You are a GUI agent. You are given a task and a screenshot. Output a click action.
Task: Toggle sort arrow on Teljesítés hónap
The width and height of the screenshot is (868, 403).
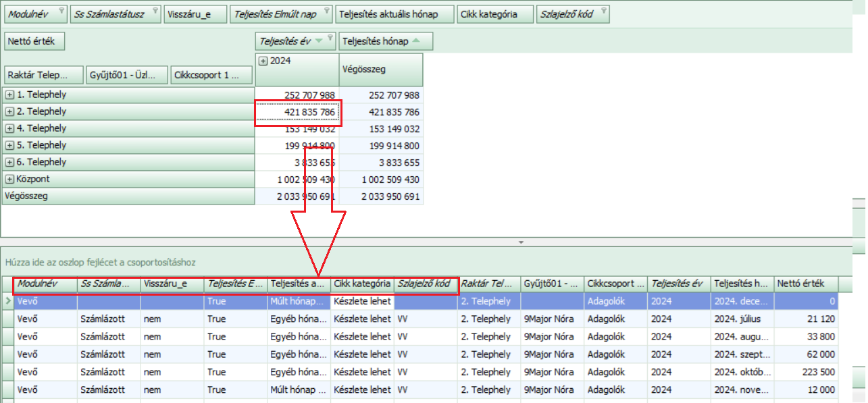tap(416, 41)
